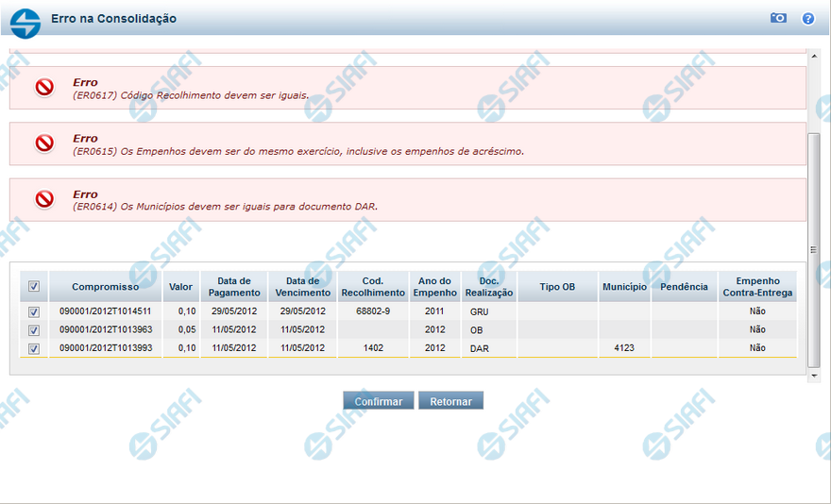Image resolution: width=831 pixels, height=504 pixels.
Task: Click the Doc. Realização column header
Action: [489, 286]
